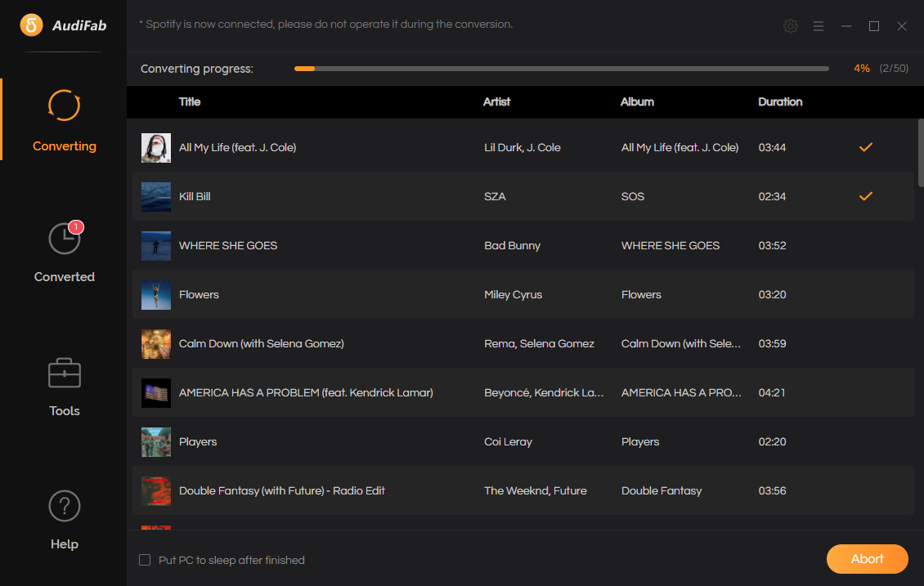Click album 'Double Fantasy'
This screenshot has height=586, width=924.
tap(662, 490)
